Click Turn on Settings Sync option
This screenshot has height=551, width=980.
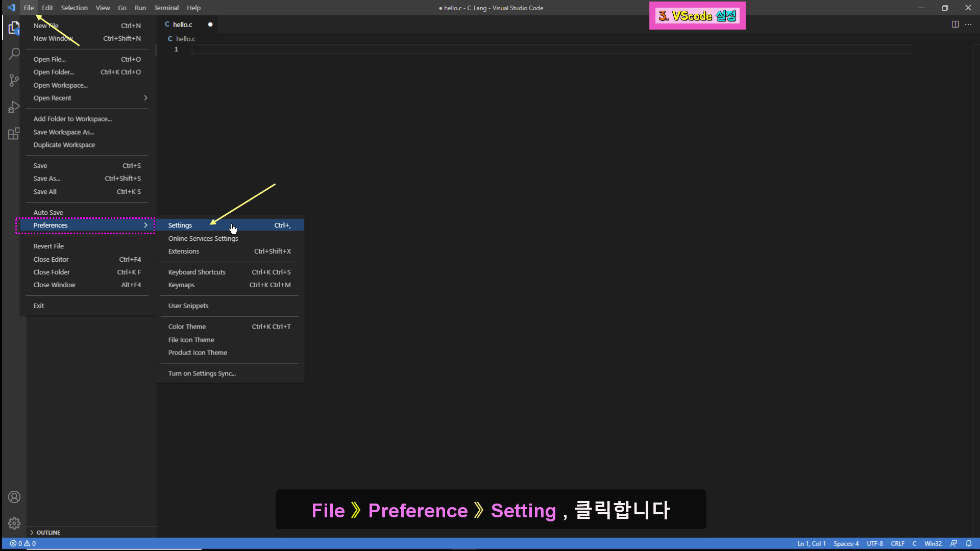[202, 373]
